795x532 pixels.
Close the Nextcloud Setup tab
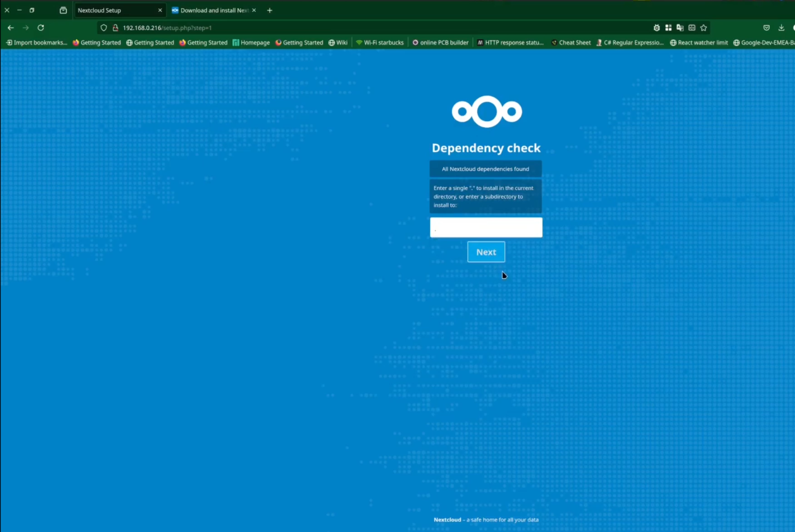(160, 10)
